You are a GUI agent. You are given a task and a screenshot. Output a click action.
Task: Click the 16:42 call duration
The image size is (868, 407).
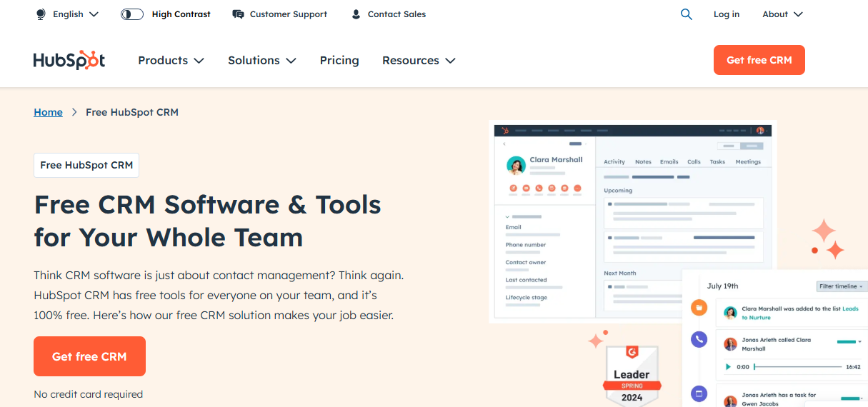click(853, 367)
